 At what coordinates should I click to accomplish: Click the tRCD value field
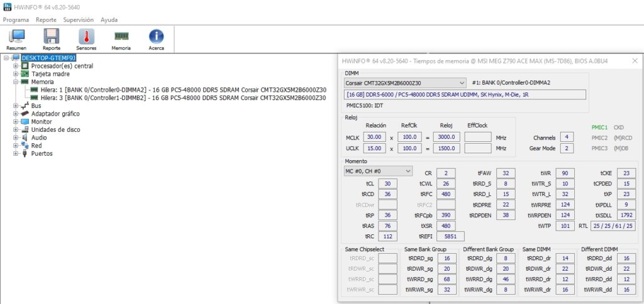coord(387,194)
